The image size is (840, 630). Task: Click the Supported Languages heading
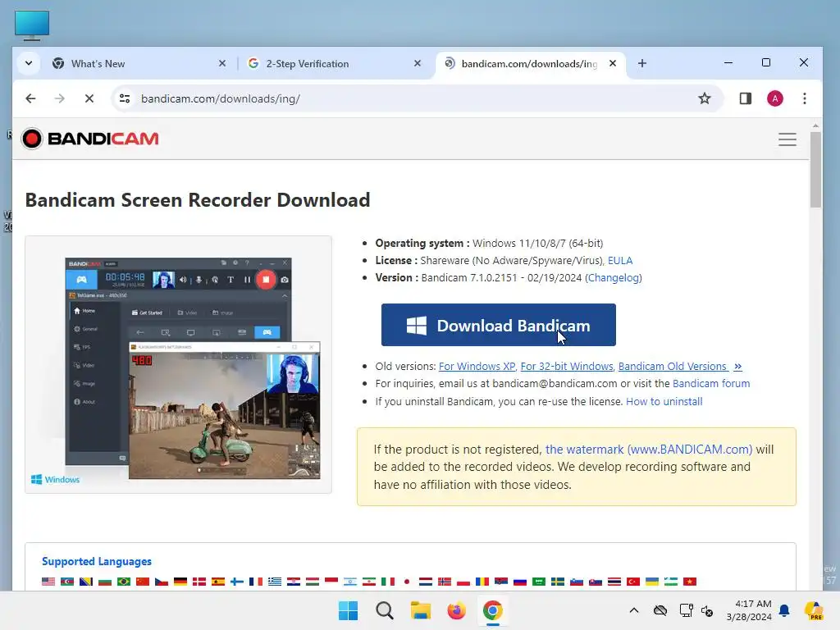(x=97, y=561)
